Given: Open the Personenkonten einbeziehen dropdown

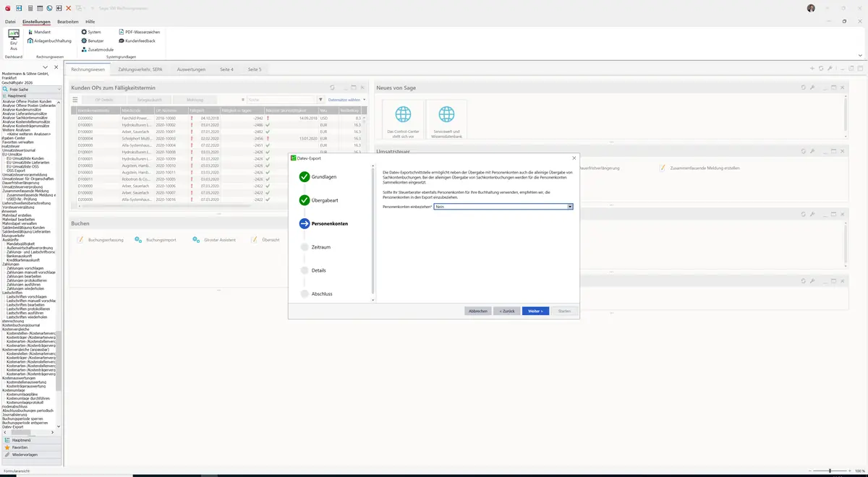Looking at the screenshot, I should (x=570, y=207).
